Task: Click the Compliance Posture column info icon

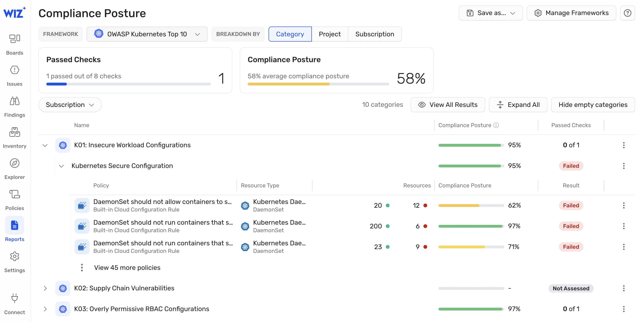Action: [x=496, y=125]
